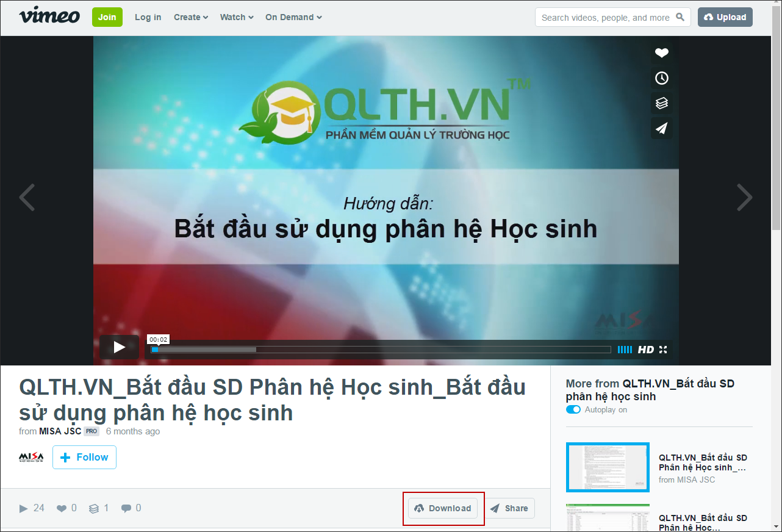Screen dimensions: 782x532
Task: Open the MISA JSC author link
Action: coord(60,431)
